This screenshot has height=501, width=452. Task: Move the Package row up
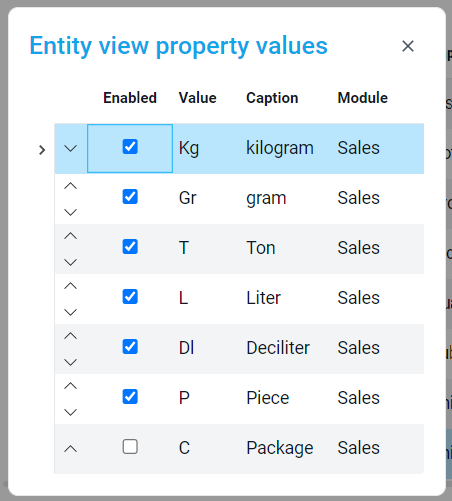[70, 449]
